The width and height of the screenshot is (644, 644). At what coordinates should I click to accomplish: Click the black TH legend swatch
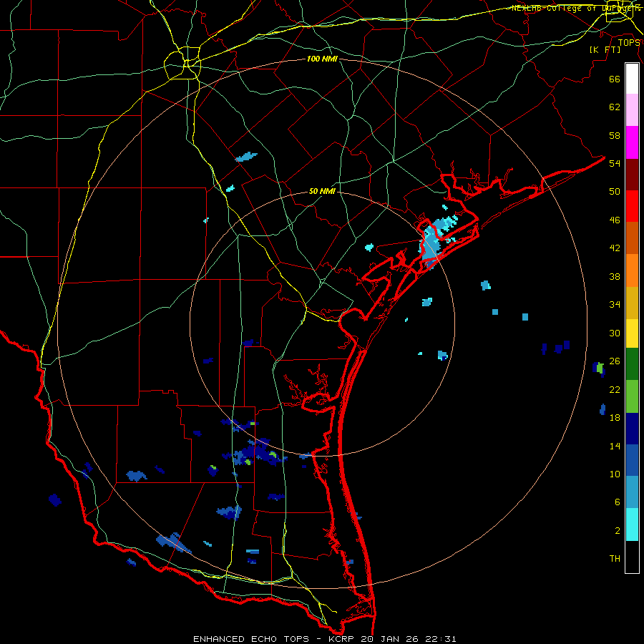pyautogui.click(x=632, y=557)
